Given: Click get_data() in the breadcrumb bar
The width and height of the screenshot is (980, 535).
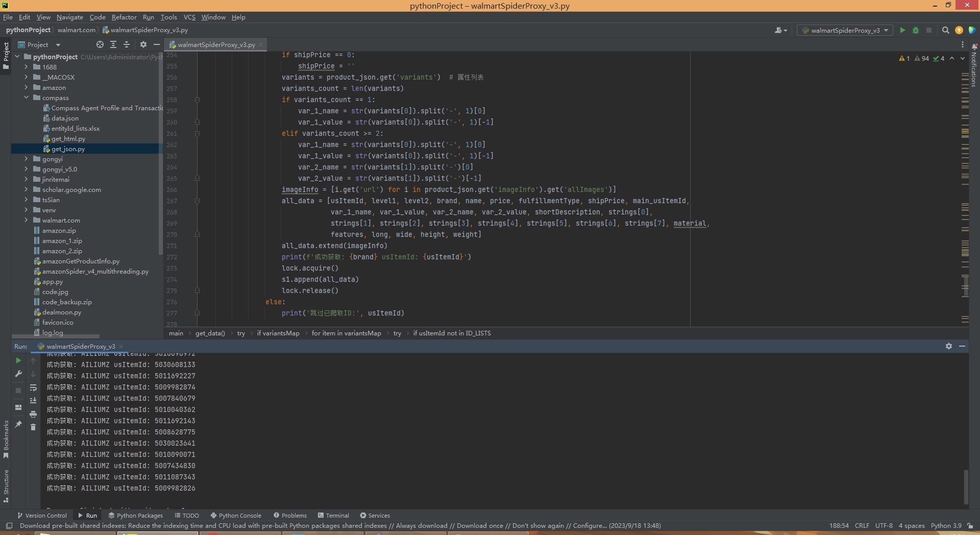Looking at the screenshot, I should pos(210,333).
